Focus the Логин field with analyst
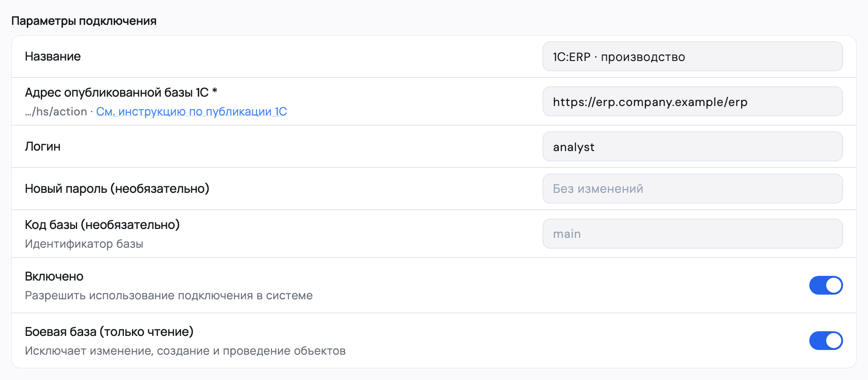 [x=692, y=146]
